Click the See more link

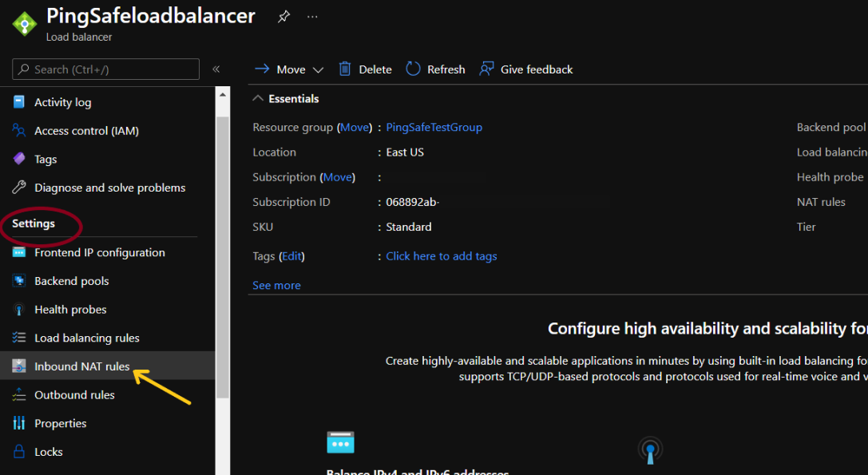[276, 285]
